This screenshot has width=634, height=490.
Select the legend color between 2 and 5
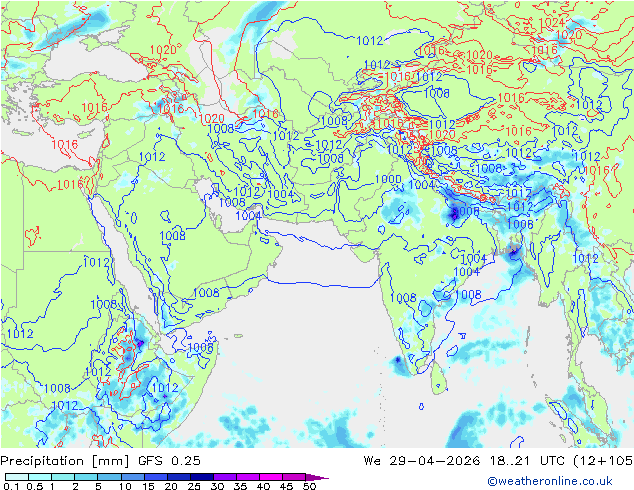click(x=86, y=477)
